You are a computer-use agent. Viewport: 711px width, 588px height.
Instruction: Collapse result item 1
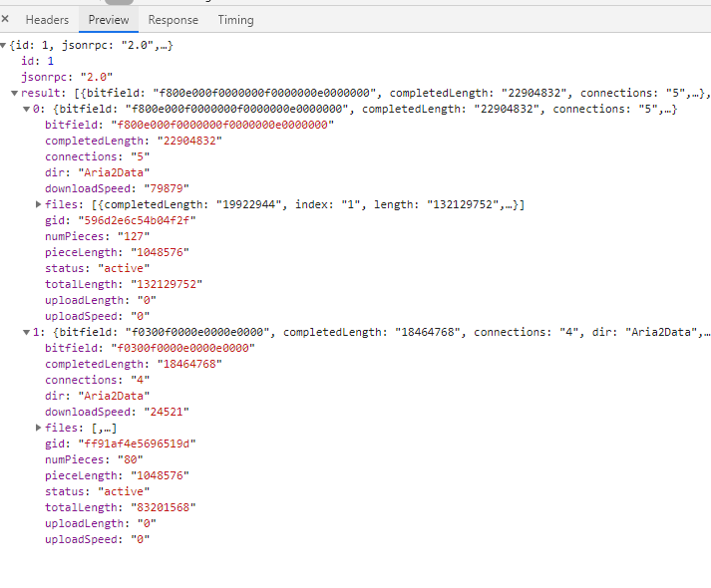click(x=26, y=333)
